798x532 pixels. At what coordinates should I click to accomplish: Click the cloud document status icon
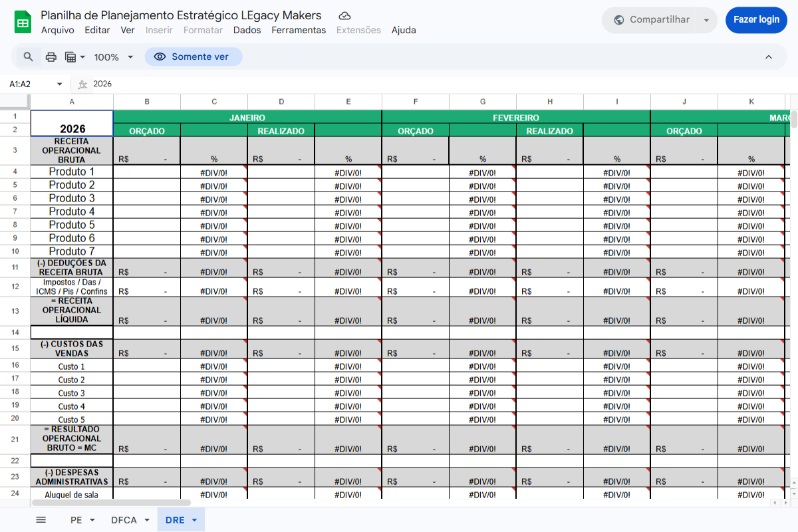(x=344, y=16)
